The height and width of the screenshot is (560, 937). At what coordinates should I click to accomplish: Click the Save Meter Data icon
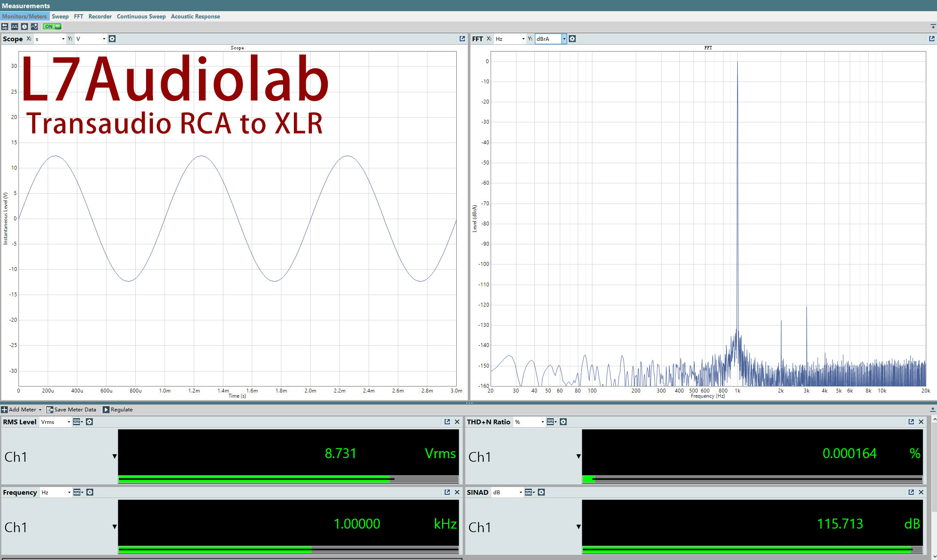49,410
